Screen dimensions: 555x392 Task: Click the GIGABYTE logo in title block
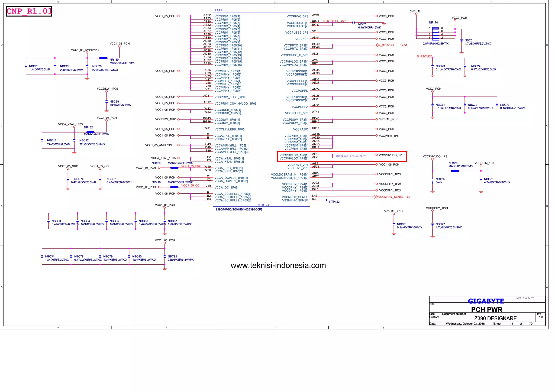pos(486,301)
